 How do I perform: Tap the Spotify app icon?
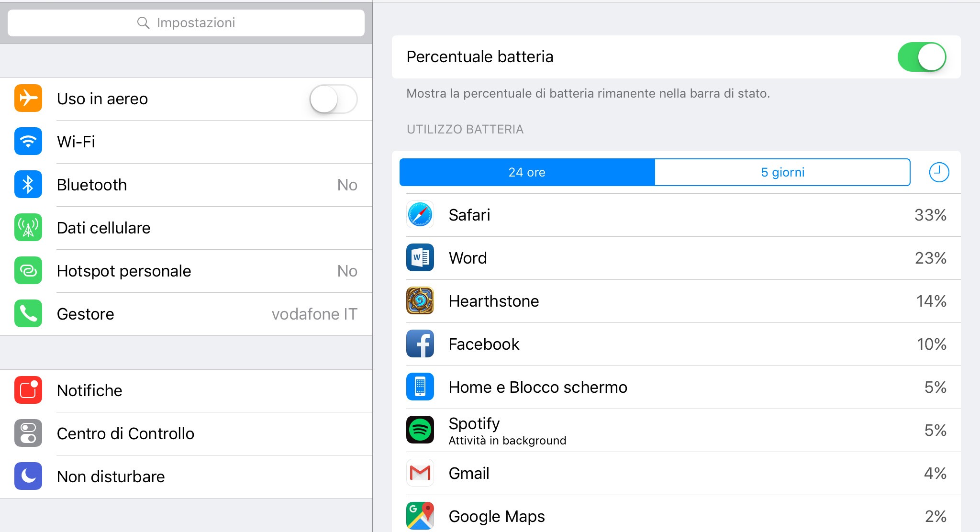(420, 430)
